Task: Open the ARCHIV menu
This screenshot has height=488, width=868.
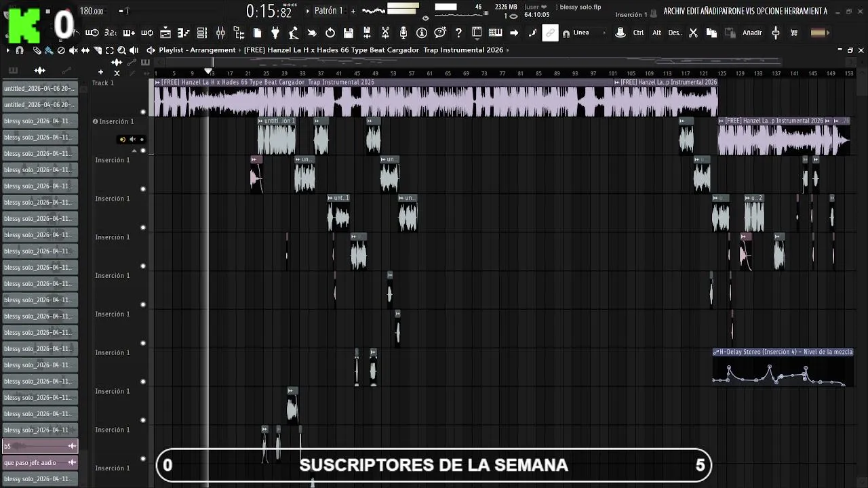Action: pos(675,12)
